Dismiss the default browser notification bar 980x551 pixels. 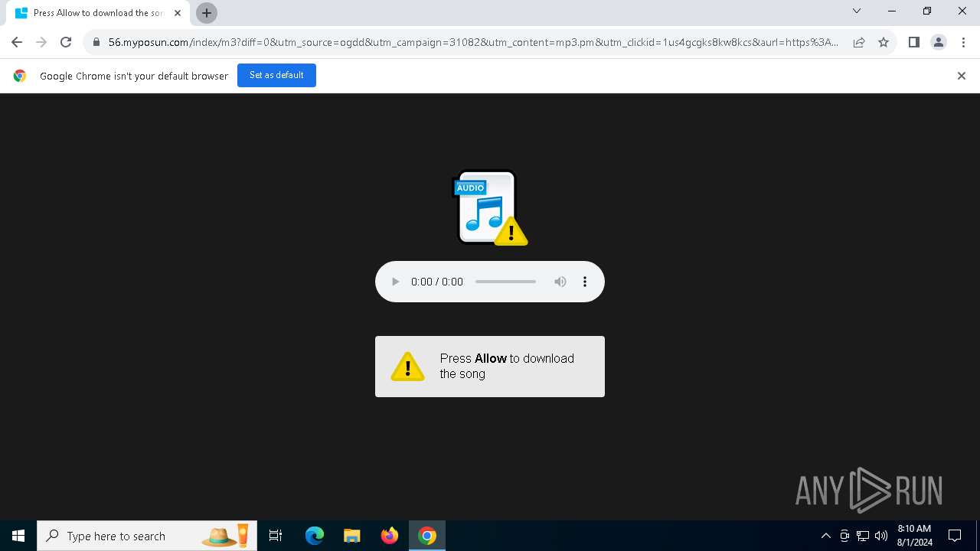962,76
